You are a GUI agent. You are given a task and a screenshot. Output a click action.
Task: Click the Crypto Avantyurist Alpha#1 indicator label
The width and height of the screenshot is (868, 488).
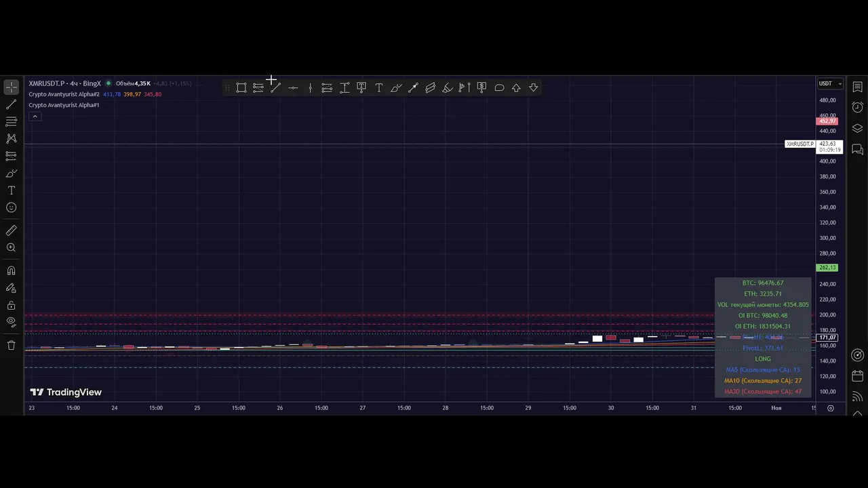tap(64, 105)
